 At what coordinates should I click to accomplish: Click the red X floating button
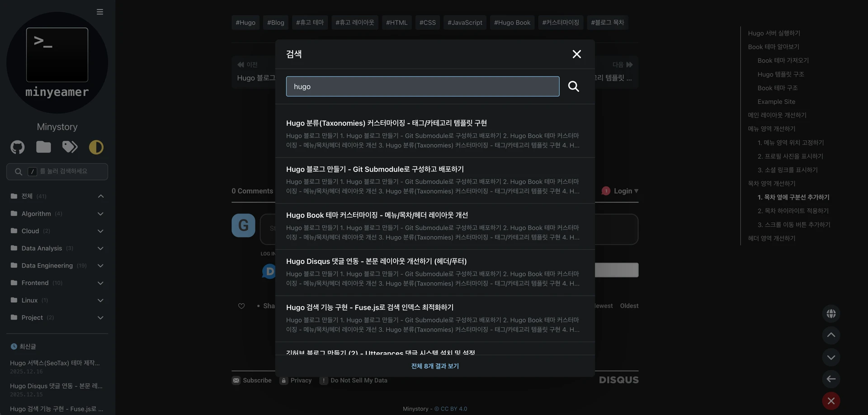[831, 401]
